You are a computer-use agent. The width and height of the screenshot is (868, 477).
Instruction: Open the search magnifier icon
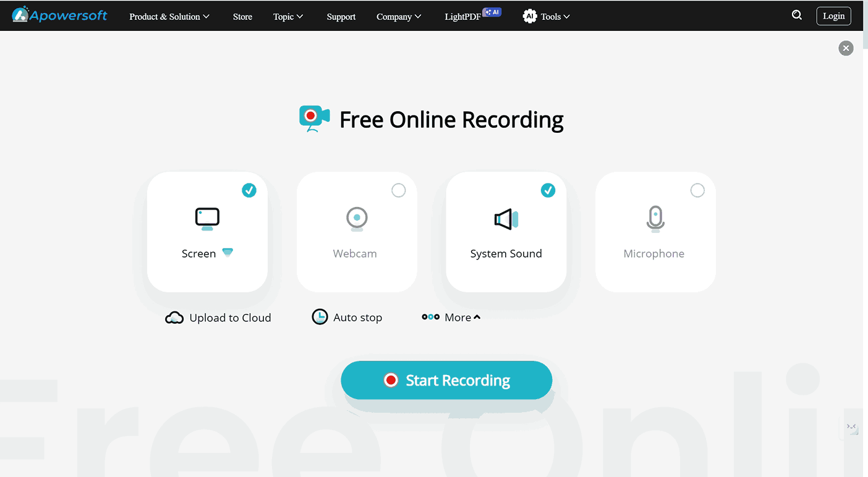[x=797, y=15]
